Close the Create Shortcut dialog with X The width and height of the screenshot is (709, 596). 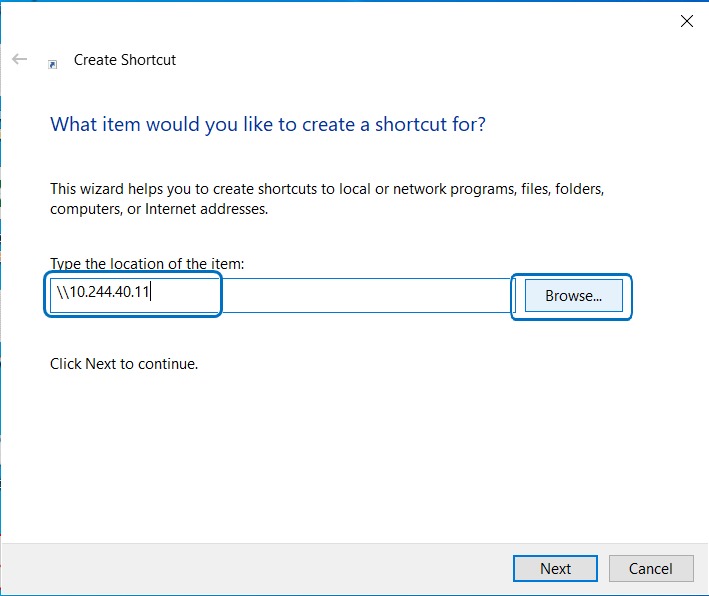687,21
